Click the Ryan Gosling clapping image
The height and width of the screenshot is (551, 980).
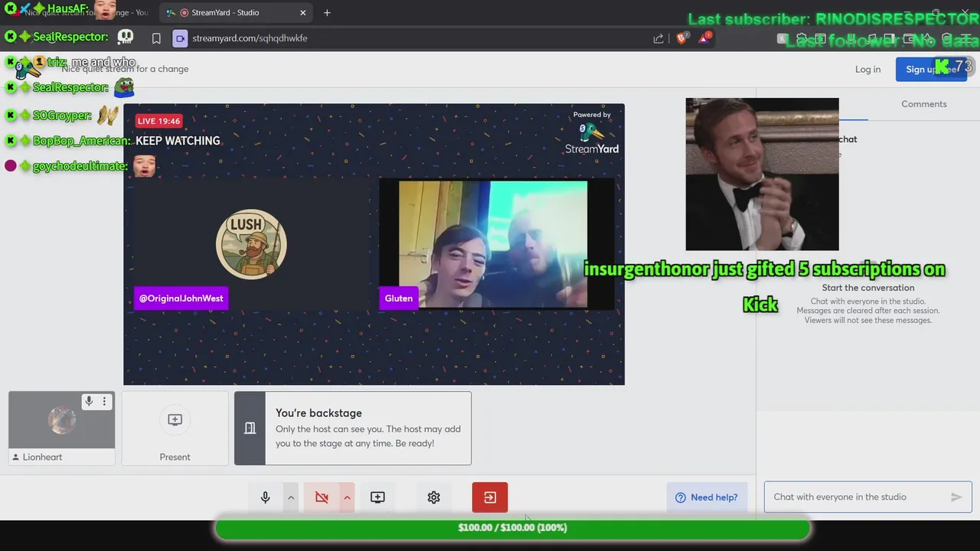762,174
